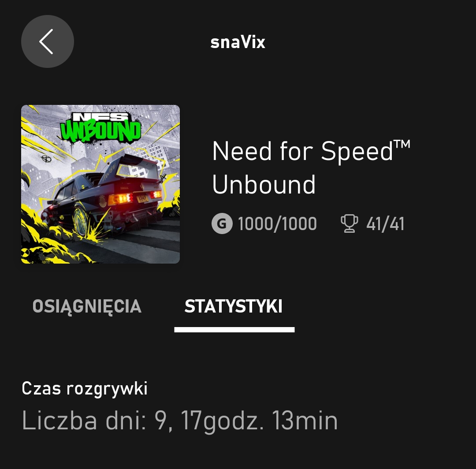This screenshot has width=476, height=469.
Task: Click the car's red tail lights in artwork
Action: [x=135, y=197]
